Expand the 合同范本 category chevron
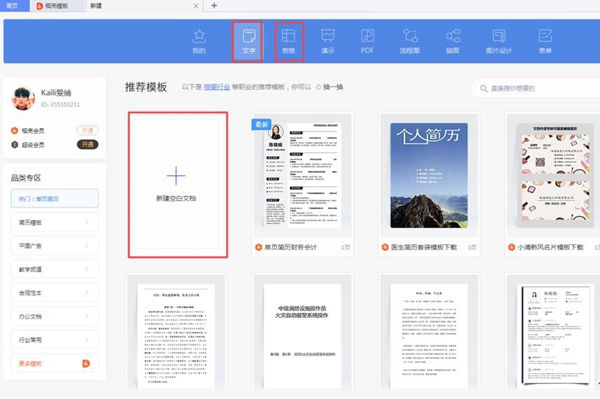The image size is (600, 399). click(x=86, y=293)
